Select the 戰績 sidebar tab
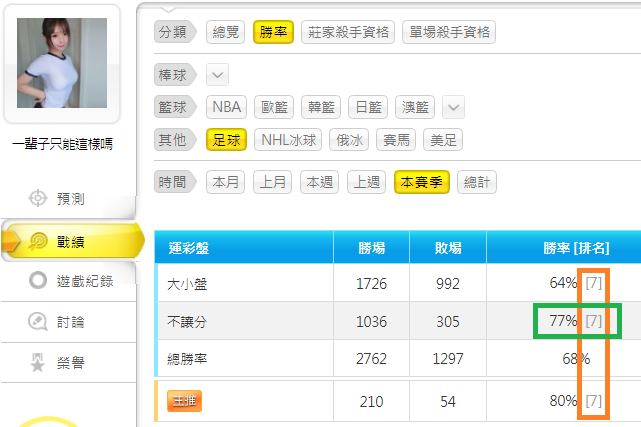641x427 pixels. point(73,241)
